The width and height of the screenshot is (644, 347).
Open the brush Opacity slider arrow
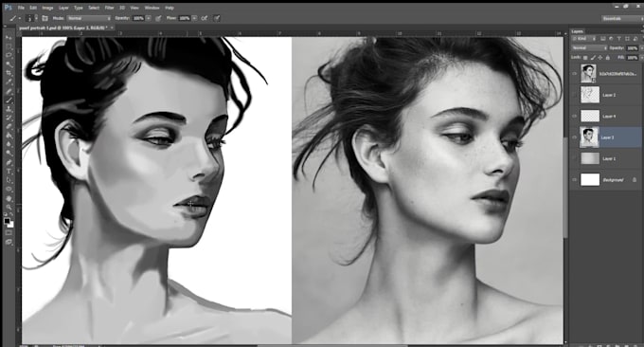point(149,19)
